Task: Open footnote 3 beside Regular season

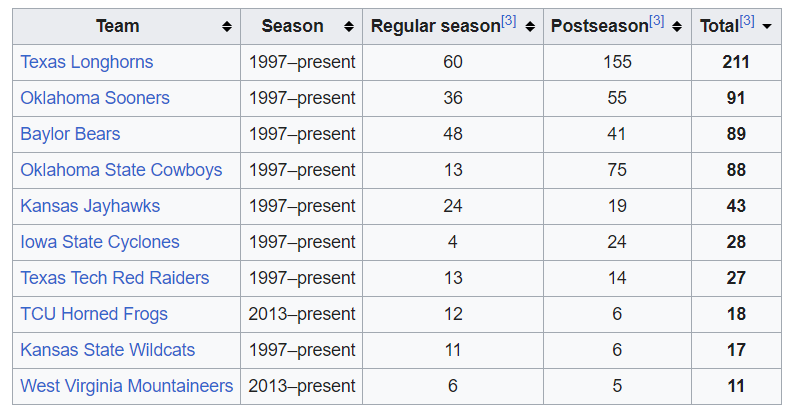Action: [x=508, y=21]
